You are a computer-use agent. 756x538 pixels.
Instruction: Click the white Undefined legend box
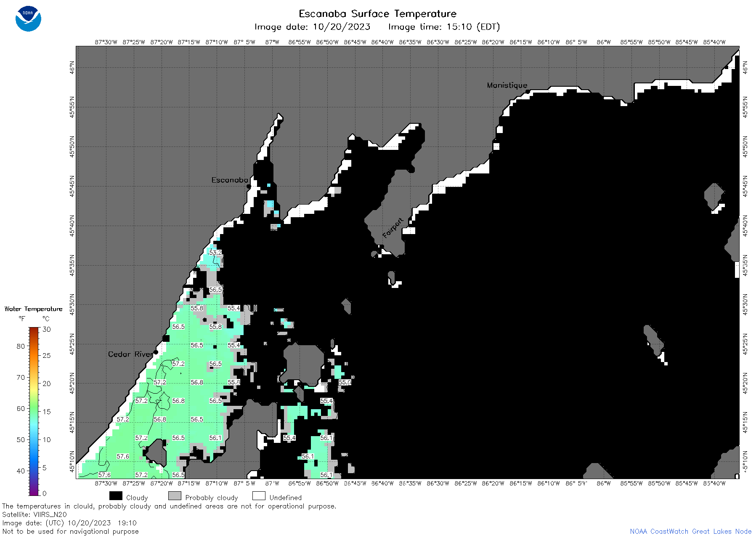[259, 496]
